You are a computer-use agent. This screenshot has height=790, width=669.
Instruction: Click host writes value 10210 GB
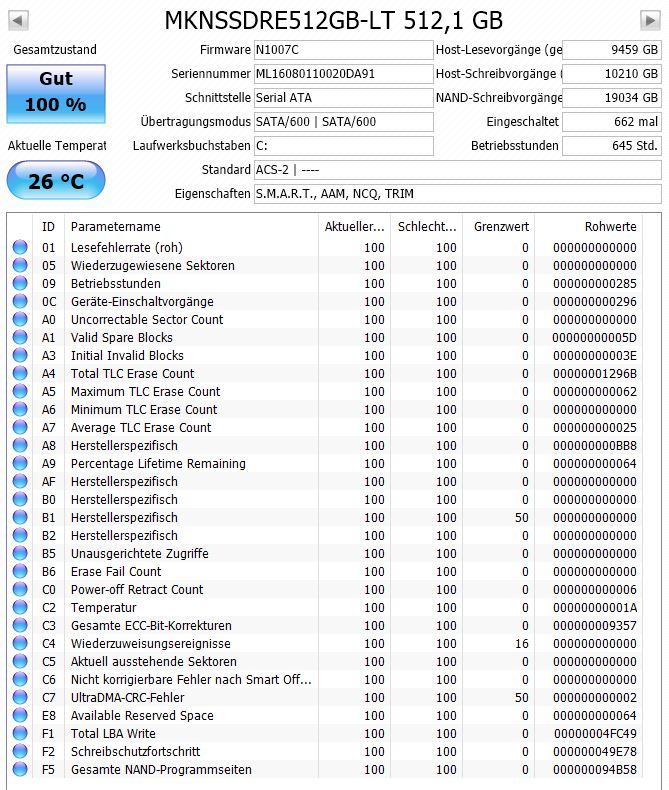(x=612, y=74)
